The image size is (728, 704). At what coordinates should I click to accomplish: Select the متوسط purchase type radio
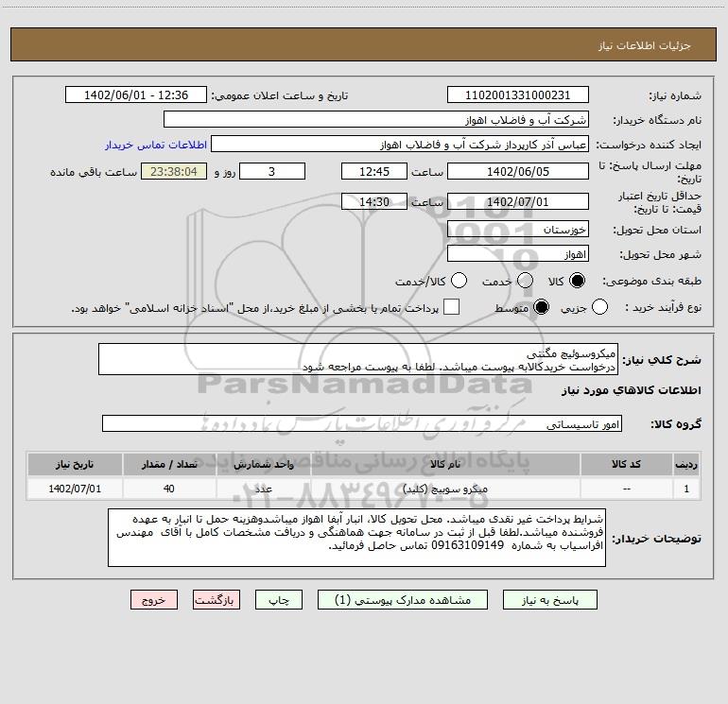coord(541,307)
